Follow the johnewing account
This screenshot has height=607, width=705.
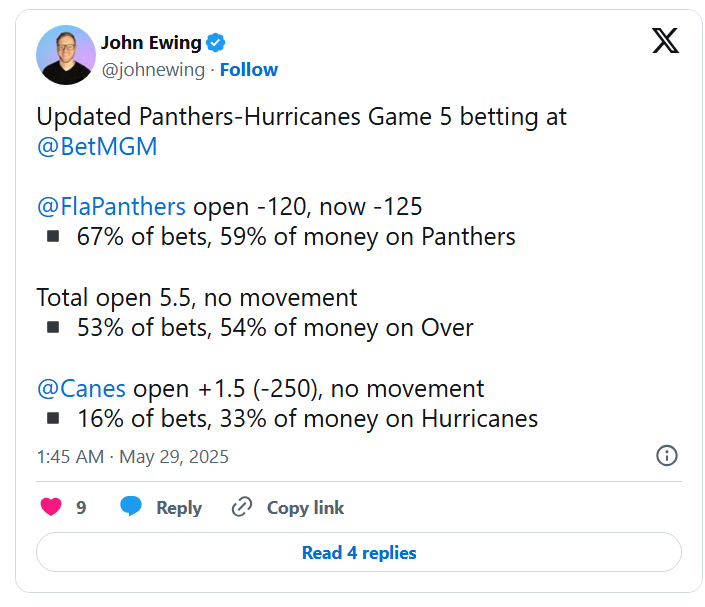coord(249,70)
